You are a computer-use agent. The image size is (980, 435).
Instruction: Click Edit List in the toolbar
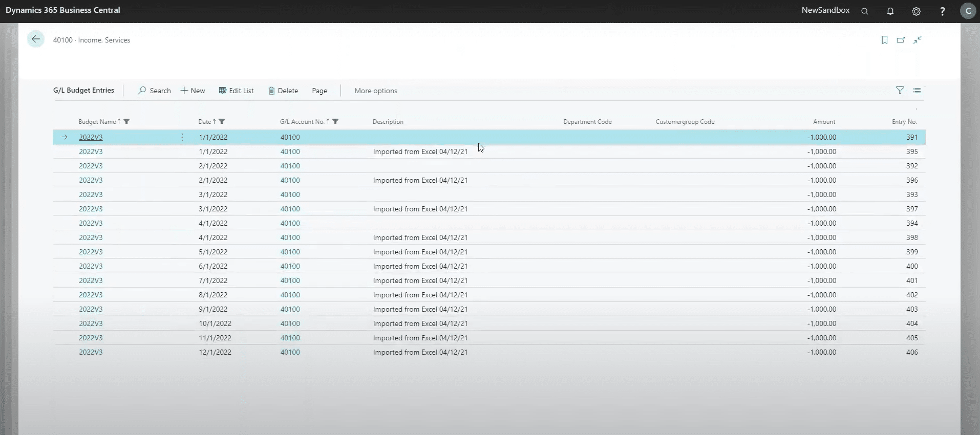point(237,91)
